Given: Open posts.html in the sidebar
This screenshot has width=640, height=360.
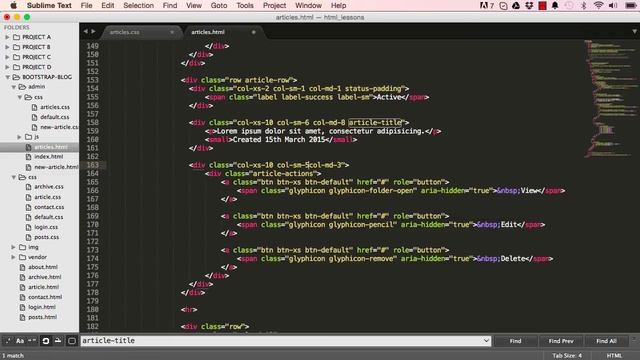Looking at the screenshot, I should (x=42, y=317).
